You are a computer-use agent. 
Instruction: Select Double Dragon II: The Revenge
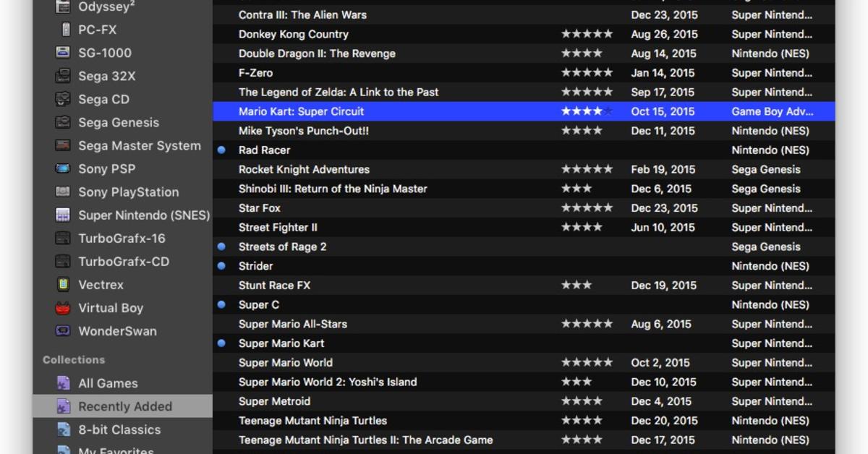(317, 53)
